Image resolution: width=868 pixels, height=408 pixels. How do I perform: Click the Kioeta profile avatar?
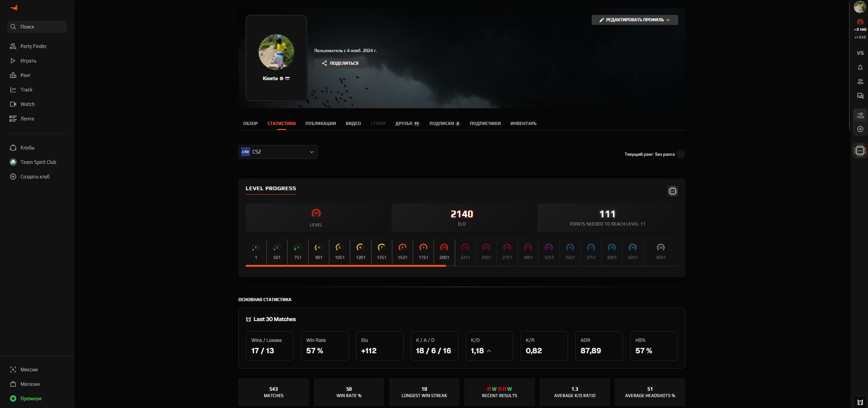(276, 52)
